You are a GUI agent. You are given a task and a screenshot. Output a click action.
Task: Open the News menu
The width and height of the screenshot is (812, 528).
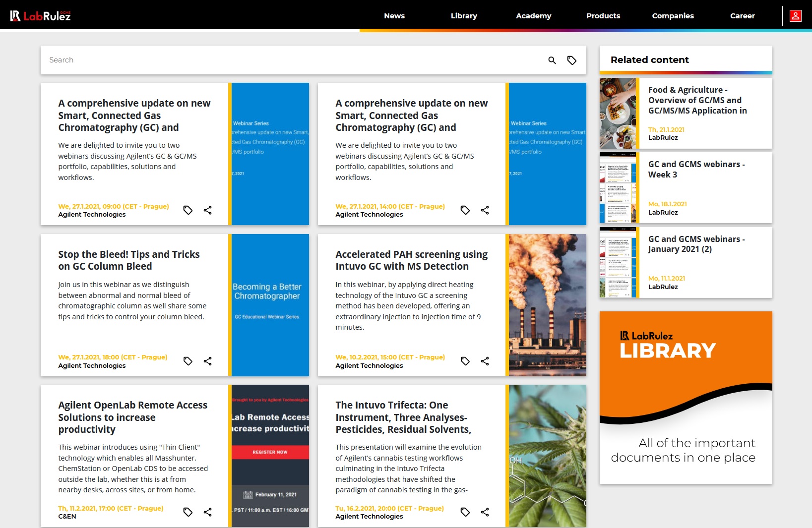(x=394, y=16)
